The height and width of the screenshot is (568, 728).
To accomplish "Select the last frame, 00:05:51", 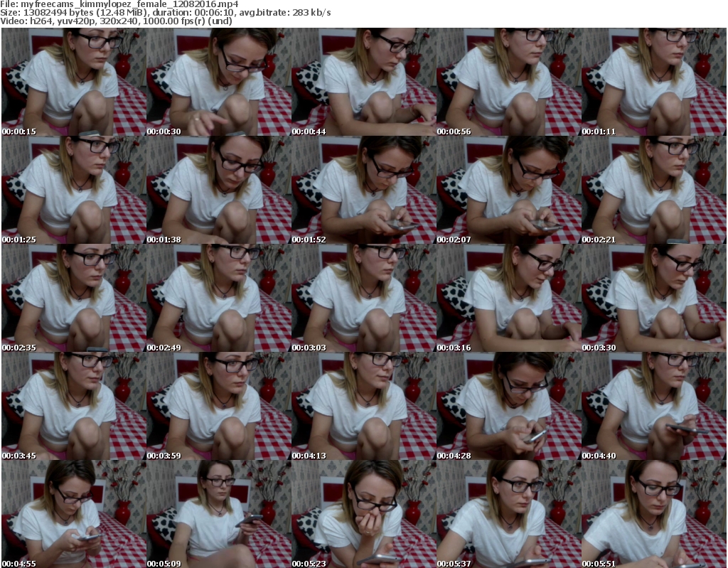I will [654, 514].
